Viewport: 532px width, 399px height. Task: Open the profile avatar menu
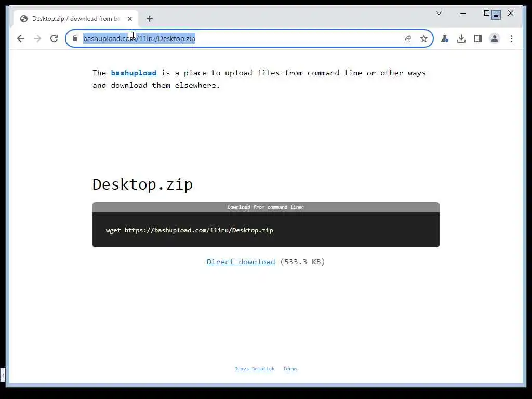click(495, 38)
